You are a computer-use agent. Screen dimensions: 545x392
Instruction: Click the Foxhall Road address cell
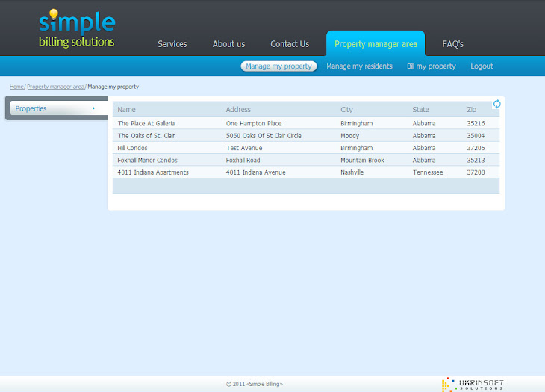click(x=243, y=161)
